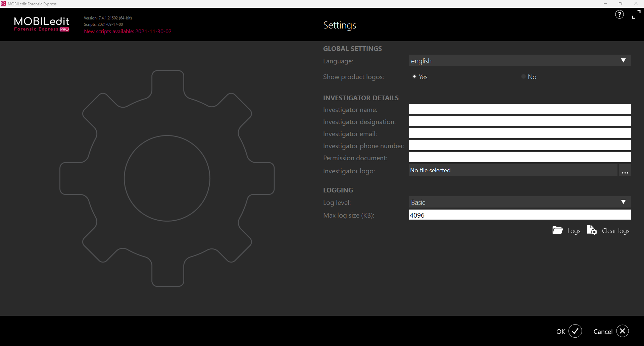The height and width of the screenshot is (346, 644).
Task: Toggle fullscreen mode icon
Action: point(636,14)
